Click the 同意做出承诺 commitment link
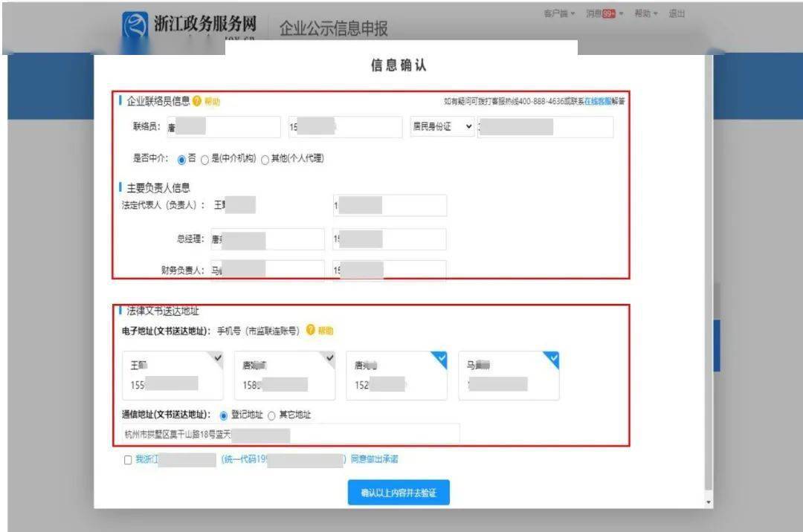Image resolution: width=803 pixels, height=532 pixels. [x=374, y=459]
